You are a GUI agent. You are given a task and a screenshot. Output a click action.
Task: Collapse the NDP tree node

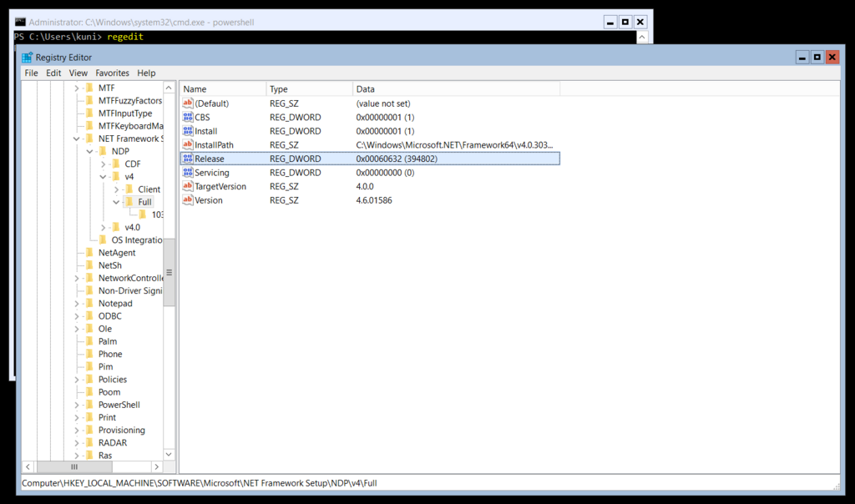[89, 151]
